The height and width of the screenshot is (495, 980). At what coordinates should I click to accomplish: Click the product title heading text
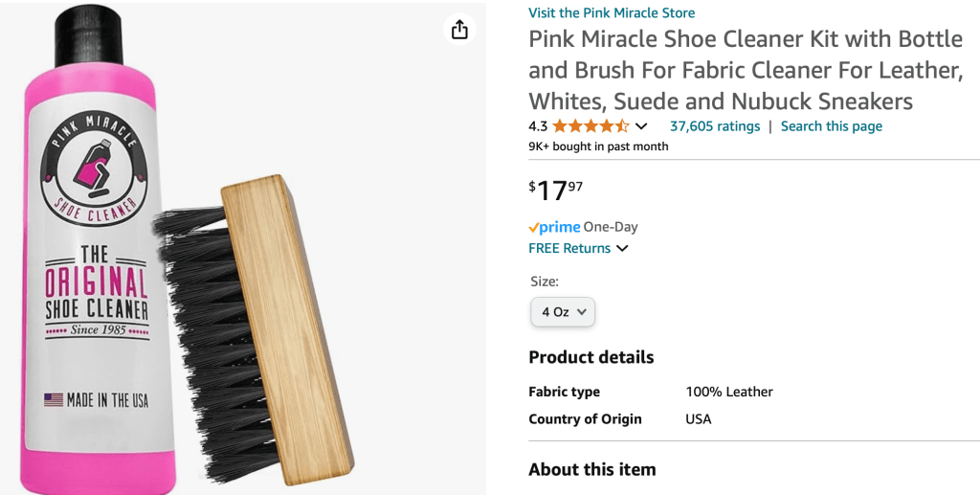click(746, 70)
